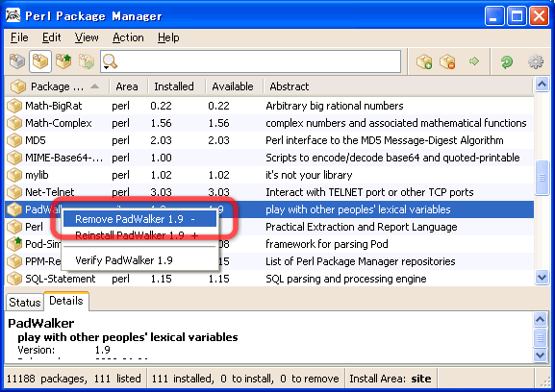Screen dimensions: 555x392
Task: Click the abstract 'framework for parsing Pod'
Action: coord(327,244)
